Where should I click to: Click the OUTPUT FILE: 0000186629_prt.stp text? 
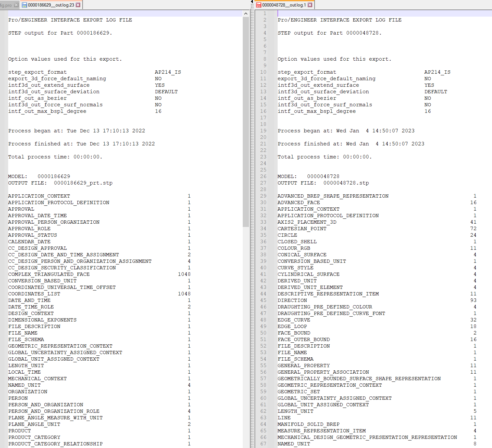click(60, 183)
